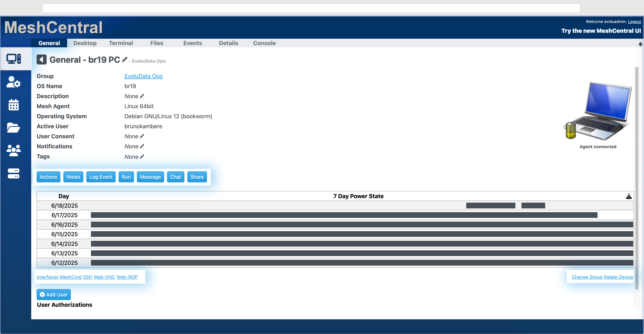Switch to the Terminal tab
The image size is (644, 334).
tap(121, 43)
